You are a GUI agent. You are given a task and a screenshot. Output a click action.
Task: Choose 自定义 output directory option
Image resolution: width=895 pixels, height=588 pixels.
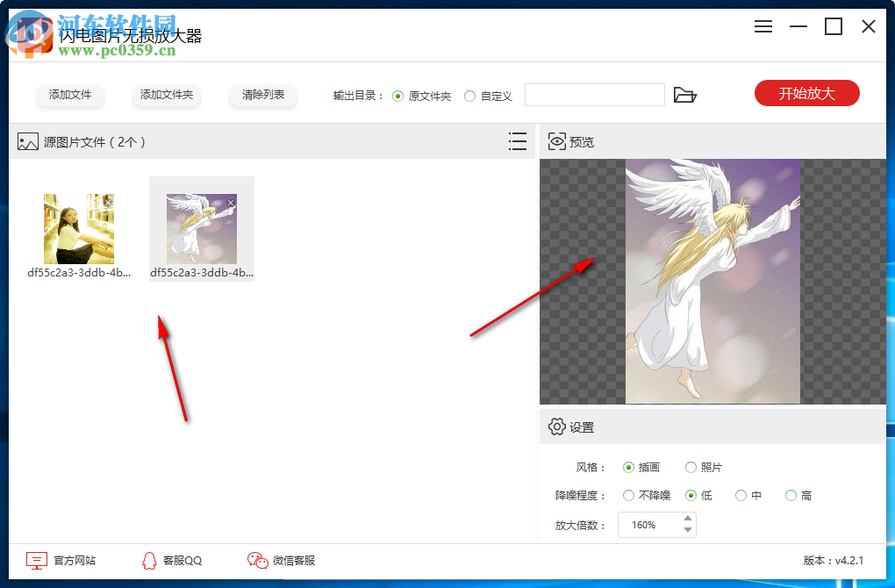(472, 97)
